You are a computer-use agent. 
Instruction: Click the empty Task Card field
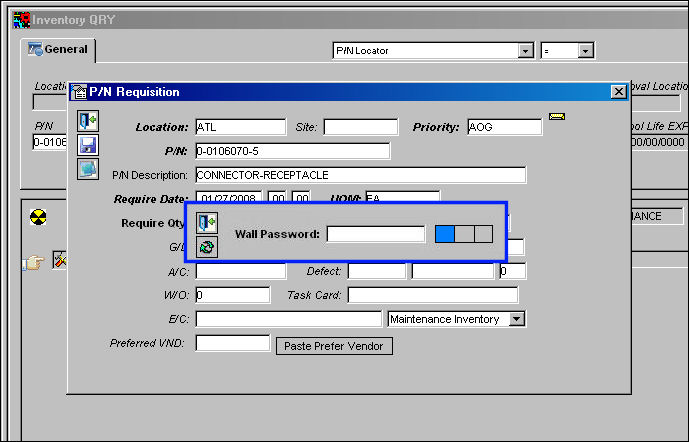pos(433,295)
